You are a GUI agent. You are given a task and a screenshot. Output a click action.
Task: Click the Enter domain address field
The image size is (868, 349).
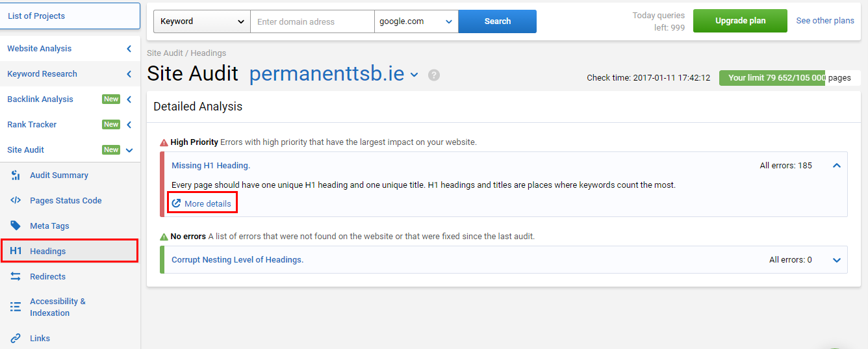point(313,21)
